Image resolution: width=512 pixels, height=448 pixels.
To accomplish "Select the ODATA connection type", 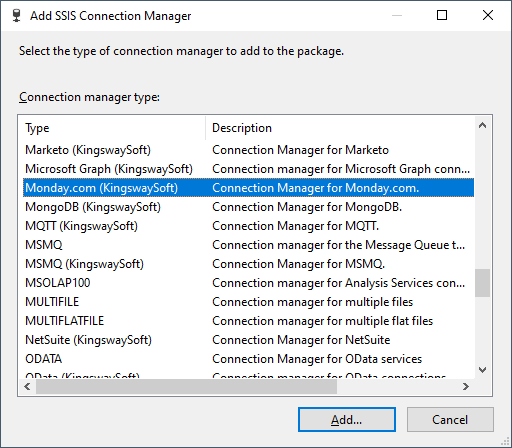I will (248, 359).
